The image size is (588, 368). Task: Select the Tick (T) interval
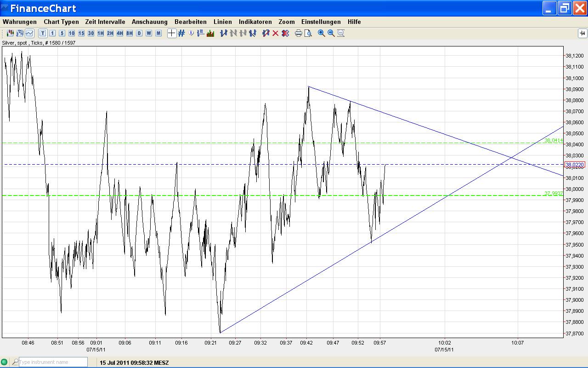tap(43, 33)
